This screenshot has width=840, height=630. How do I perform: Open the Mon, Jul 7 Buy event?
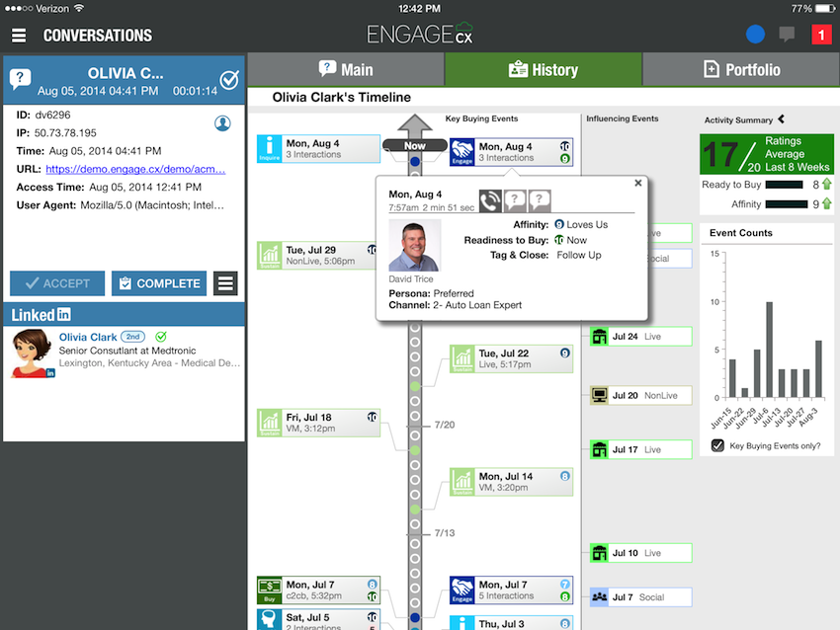(x=318, y=590)
